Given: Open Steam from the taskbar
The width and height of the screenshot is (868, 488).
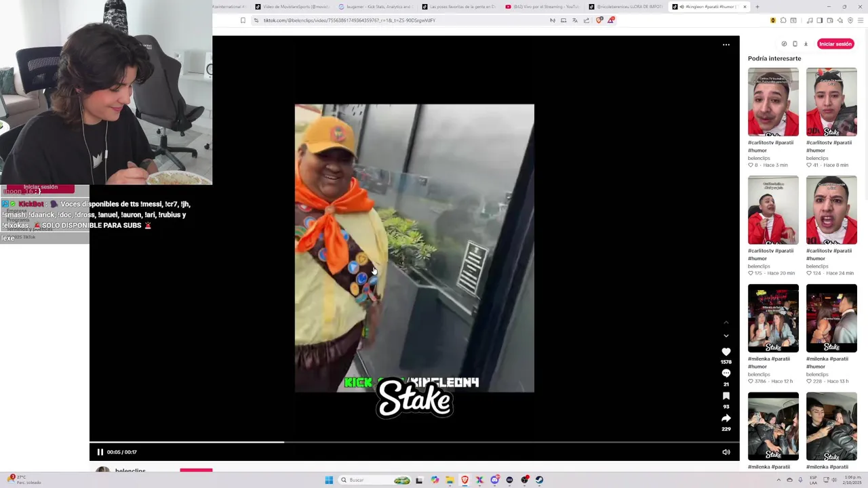Looking at the screenshot, I should [x=539, y=480].
